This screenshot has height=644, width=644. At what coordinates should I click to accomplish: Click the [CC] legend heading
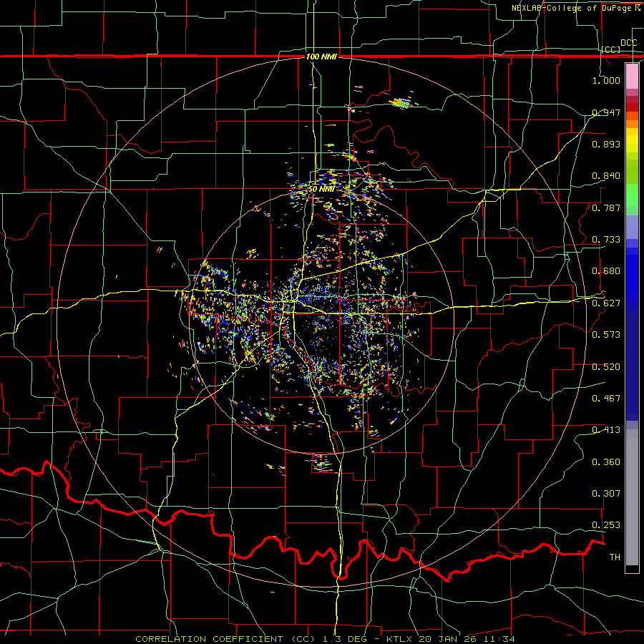pyautogui.click(x=611, y=49)
